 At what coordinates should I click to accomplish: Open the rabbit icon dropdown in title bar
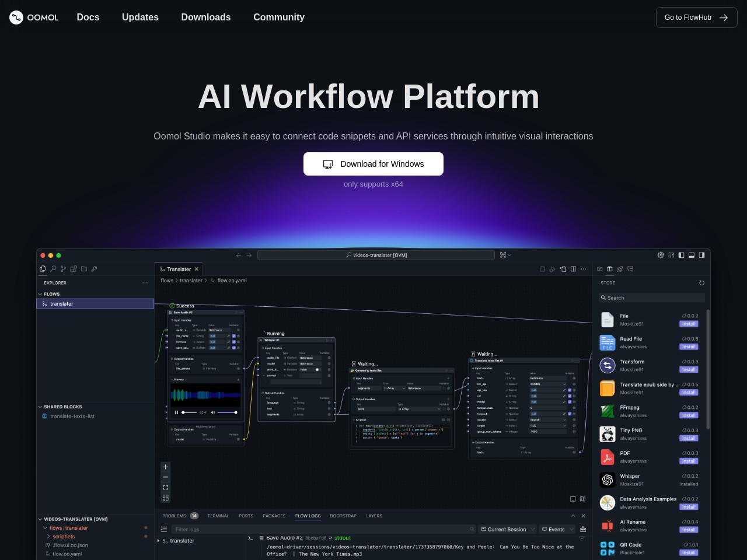505,255
